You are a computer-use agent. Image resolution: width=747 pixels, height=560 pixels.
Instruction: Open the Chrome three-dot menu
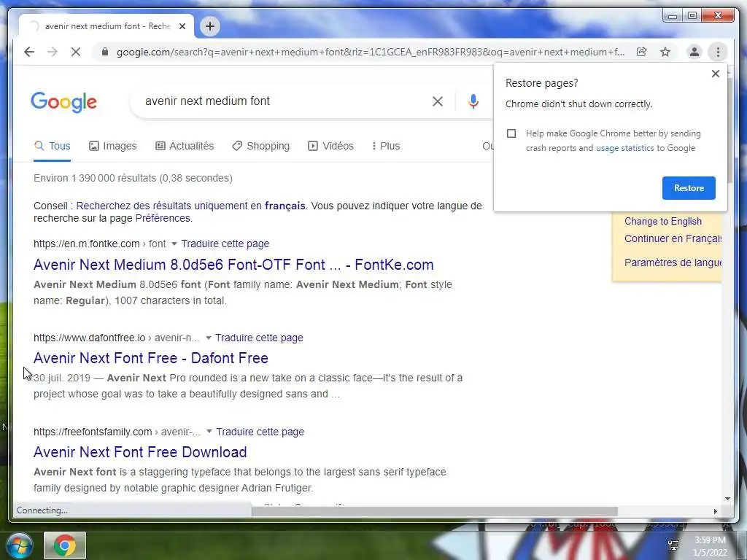(718, 52)
